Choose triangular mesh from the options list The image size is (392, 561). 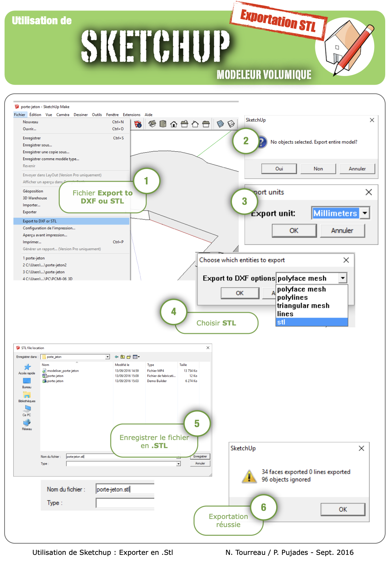pyautogui.click(x=311, y=306)
